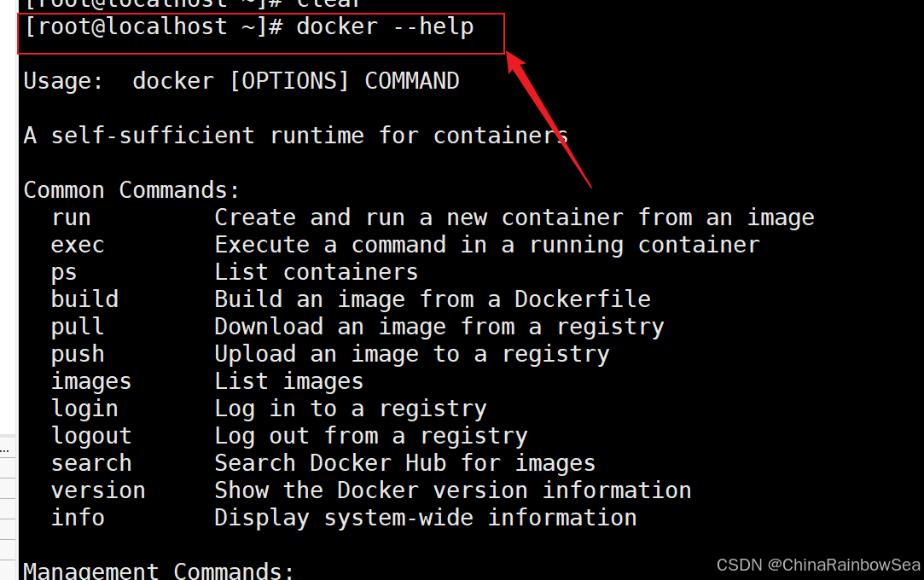Click the "push" command name
Viewport: 924px width, 580px height.
tap(78, 354)
